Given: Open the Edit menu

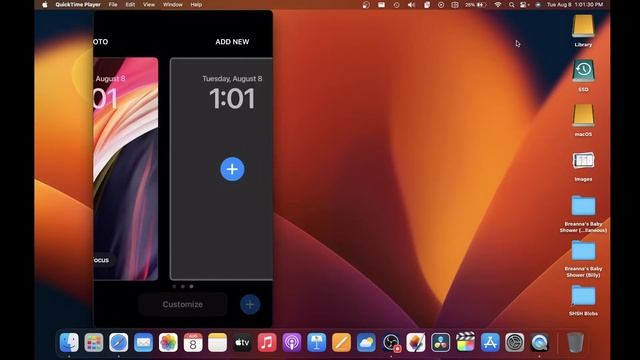Looking at the screenshot, I should point(130,4).
